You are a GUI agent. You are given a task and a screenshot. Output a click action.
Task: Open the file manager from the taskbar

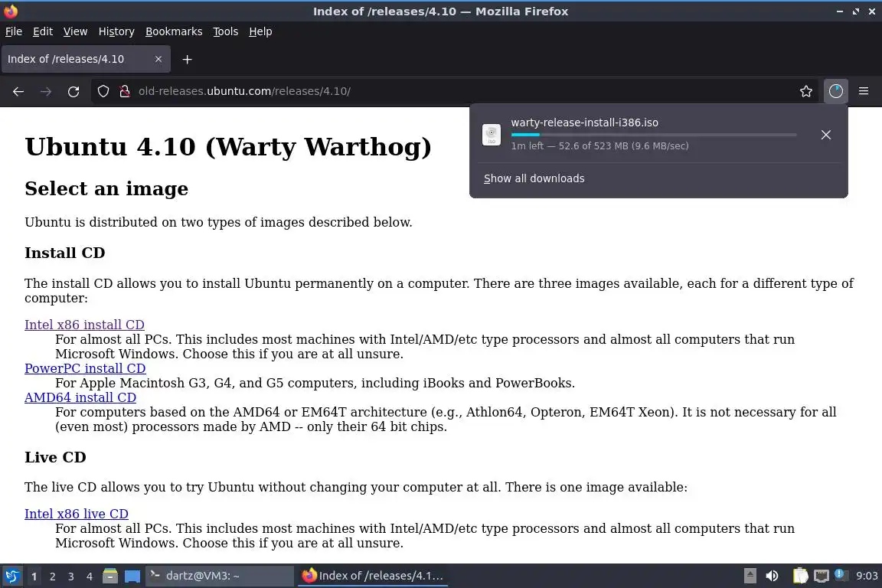[x=110, y=577]
